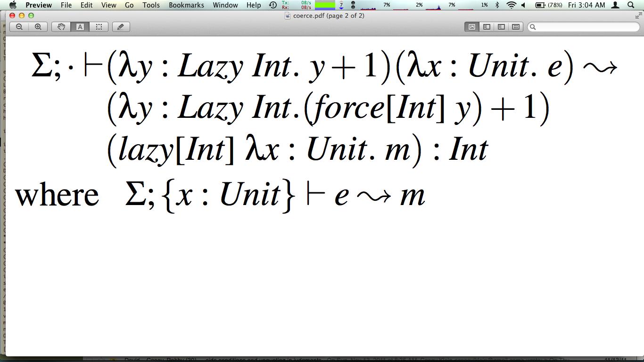
Task: Open the Bookmarks menu
Action: [186, 5]
